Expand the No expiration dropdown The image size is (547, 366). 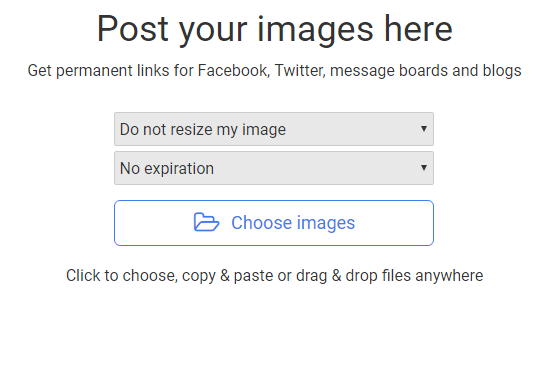[x=274, y=168]
